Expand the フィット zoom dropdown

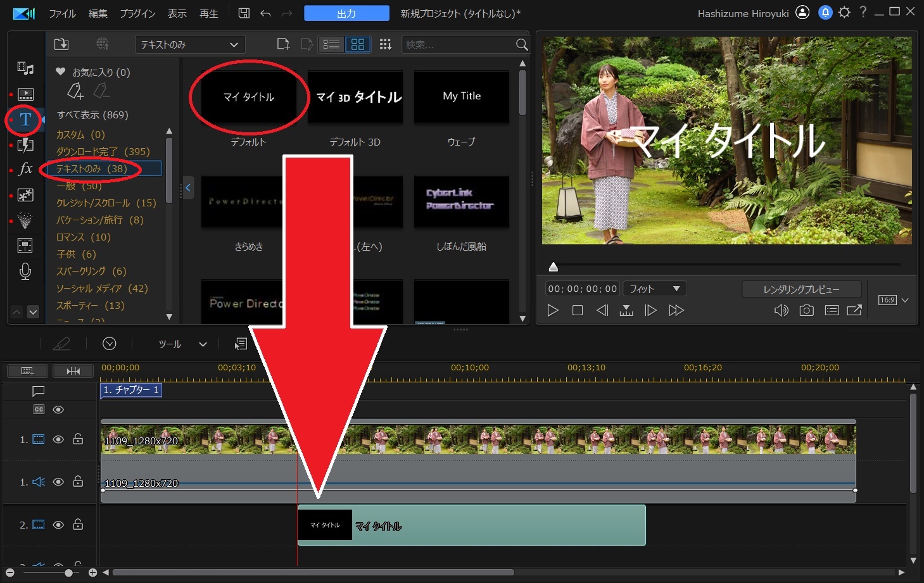(654, 289)
